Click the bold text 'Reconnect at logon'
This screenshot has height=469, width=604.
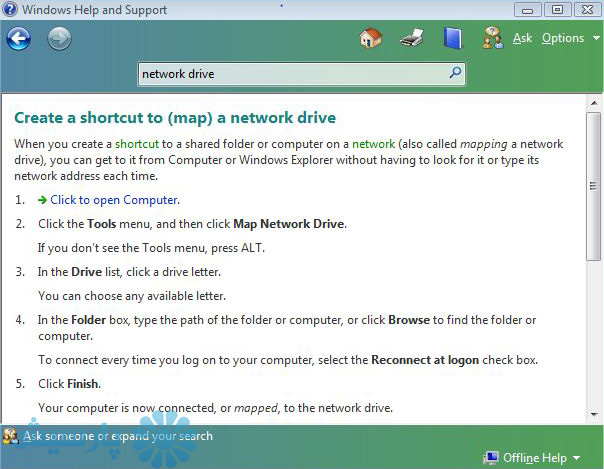pyautogui.click(x=425, y=360)
